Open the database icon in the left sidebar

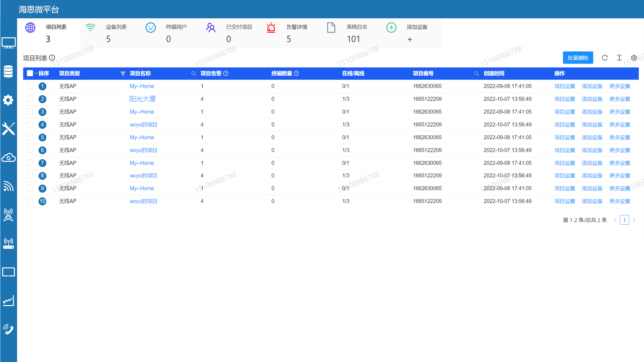8,71
